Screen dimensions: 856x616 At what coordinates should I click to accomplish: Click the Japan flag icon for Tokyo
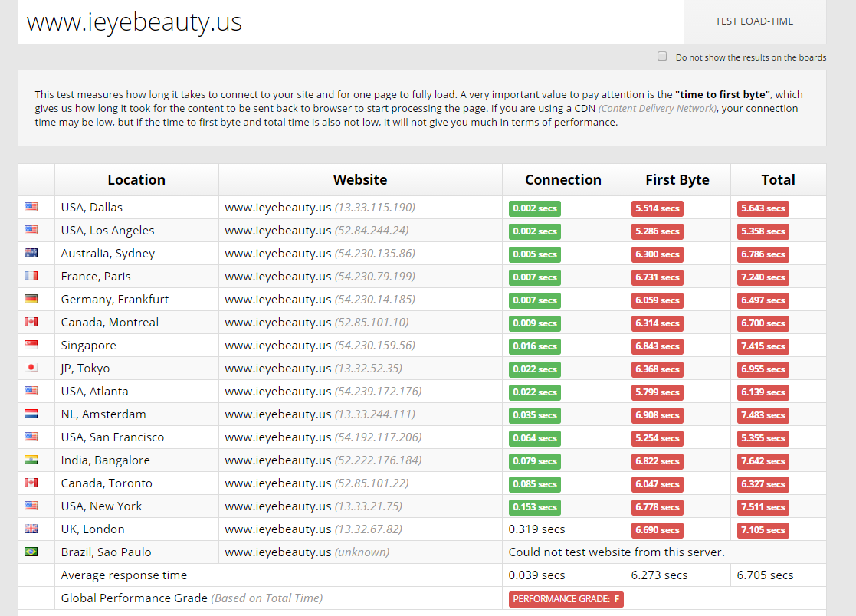coord(31,369)
